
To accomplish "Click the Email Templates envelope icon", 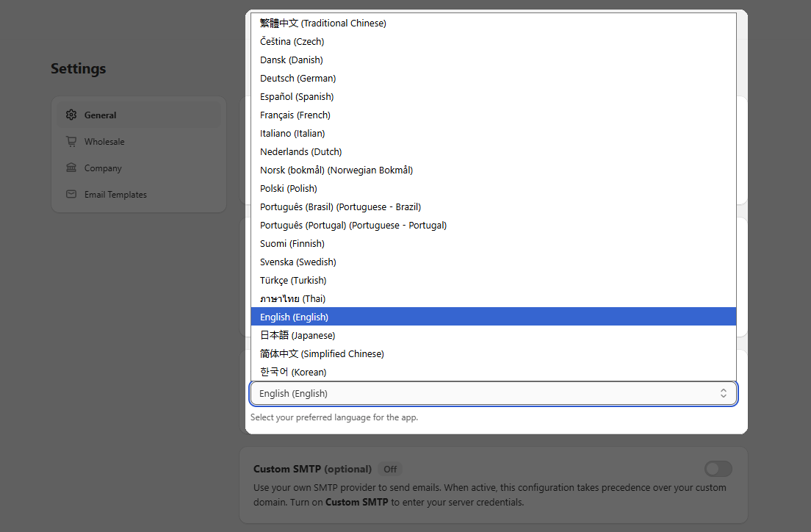I will pyautogui.click(x=71, y=194).
